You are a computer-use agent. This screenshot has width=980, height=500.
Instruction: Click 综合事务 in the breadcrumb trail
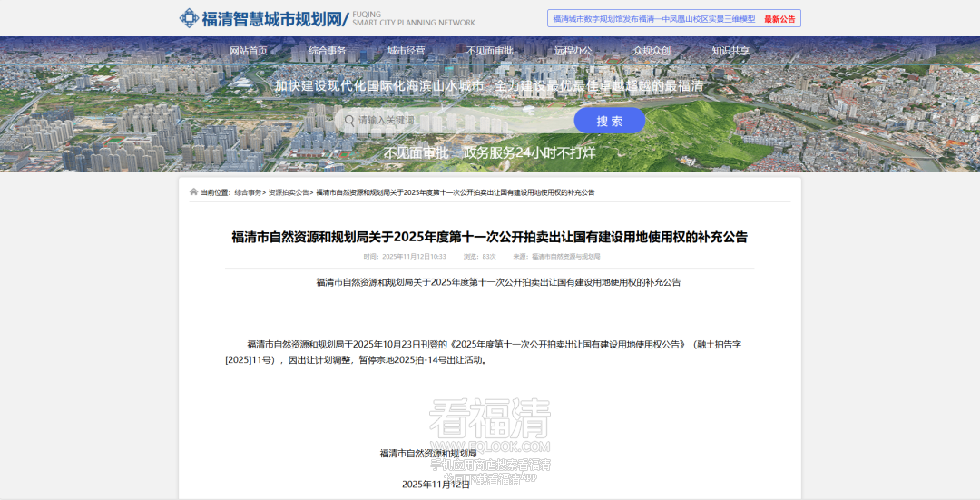[249, 192]
